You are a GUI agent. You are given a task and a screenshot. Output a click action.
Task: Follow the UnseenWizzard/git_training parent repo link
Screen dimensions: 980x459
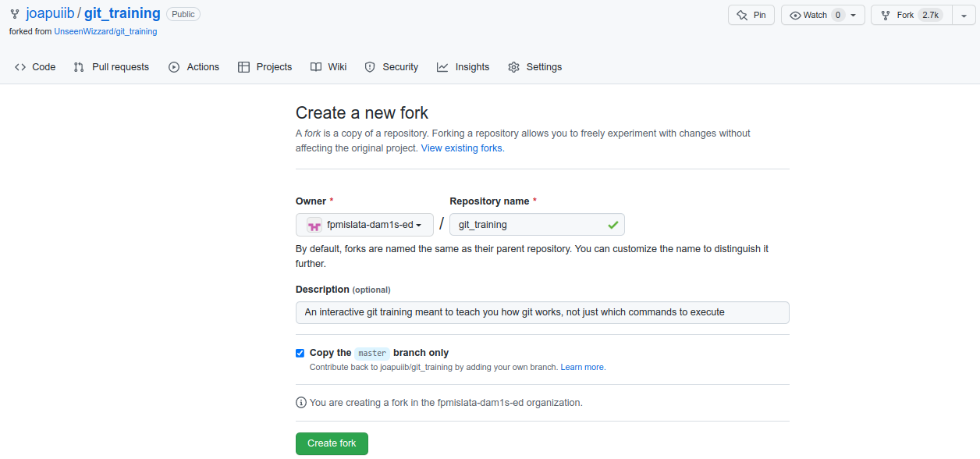point(105,31)
